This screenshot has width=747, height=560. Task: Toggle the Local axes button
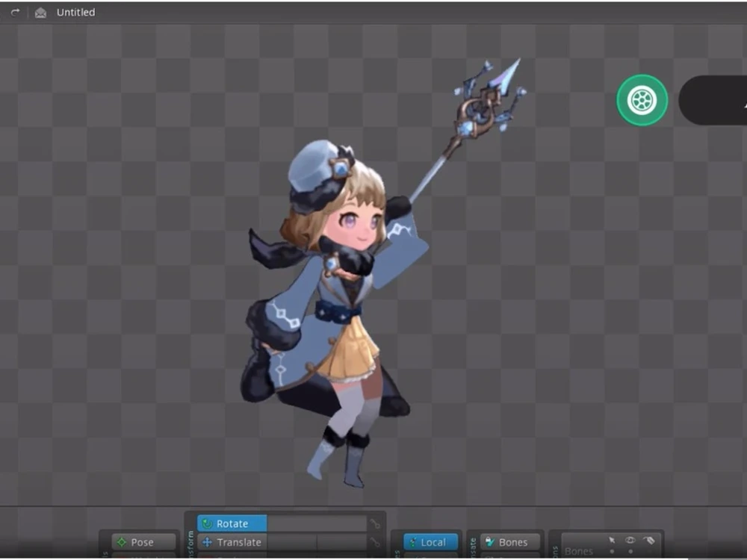point(431,542)
